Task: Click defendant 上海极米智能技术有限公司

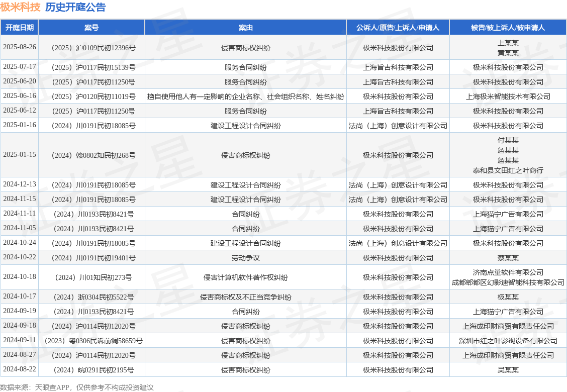Action: [508, 96]
